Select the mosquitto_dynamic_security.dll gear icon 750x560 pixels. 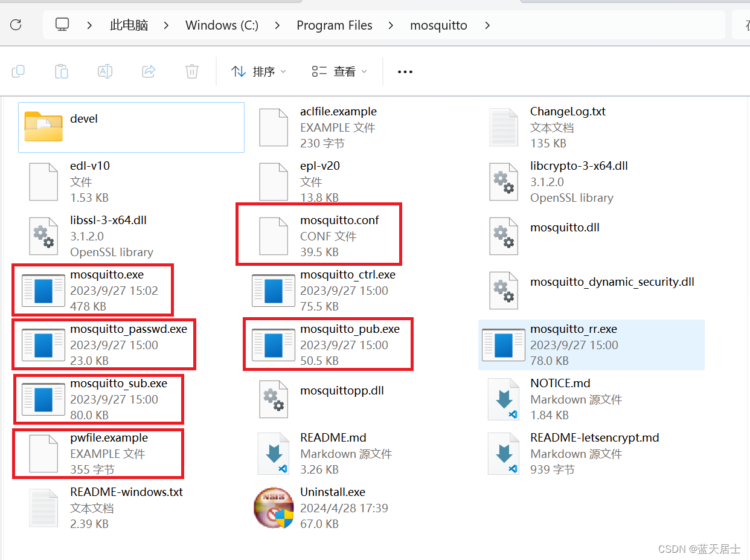504,290
